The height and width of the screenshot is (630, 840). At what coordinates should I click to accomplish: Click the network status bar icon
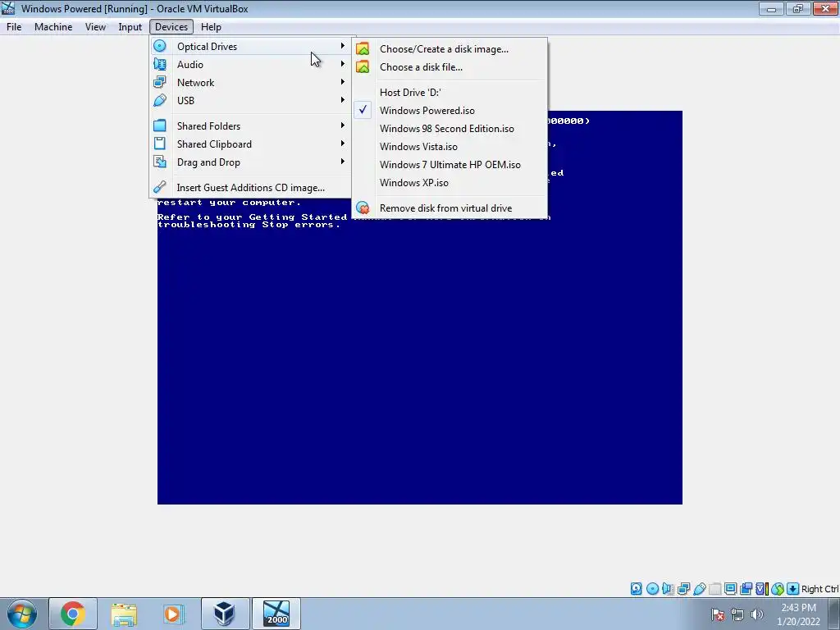683,589
